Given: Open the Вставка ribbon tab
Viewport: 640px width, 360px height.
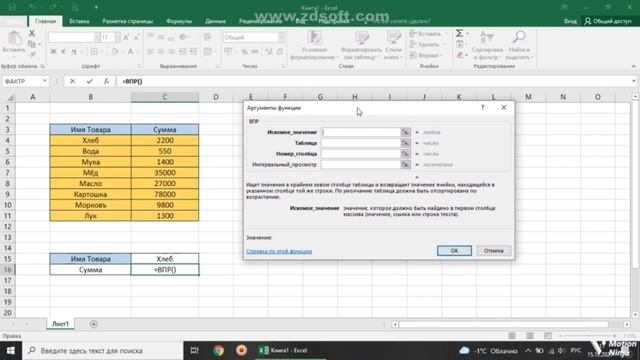Looking at the screenshot, I should point(79,21).
